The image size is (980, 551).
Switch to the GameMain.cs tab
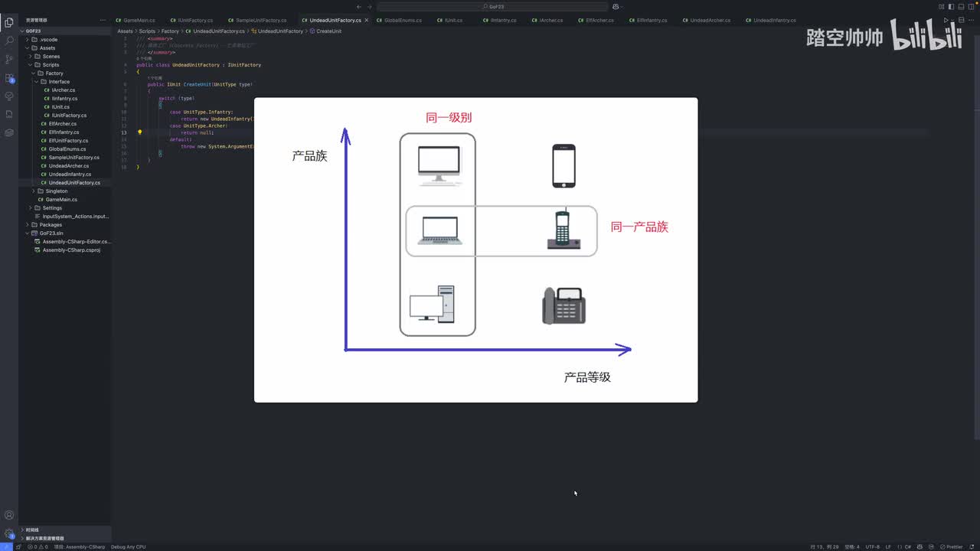pos(139,20)
